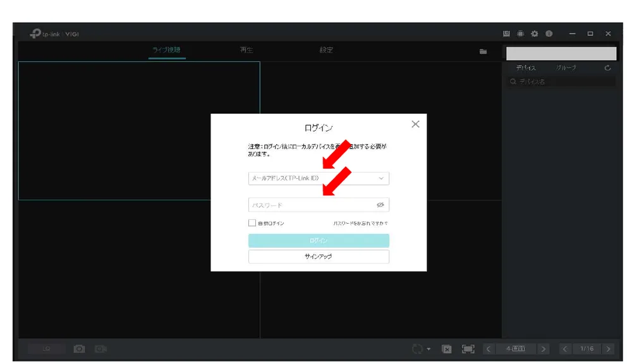Close the ログイン dialog
The height and width of the screenshot is (364, 632).
[416, 124]
